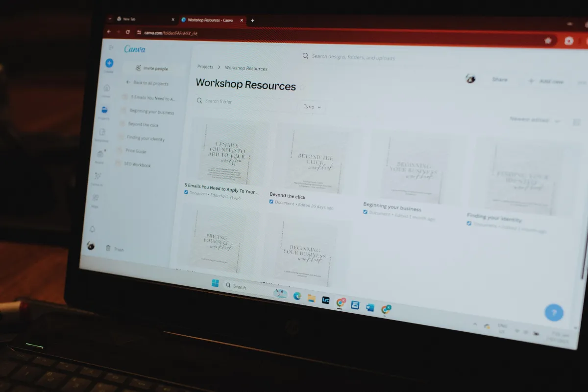Launch Lightroom from the taskbar

point(325,300)
